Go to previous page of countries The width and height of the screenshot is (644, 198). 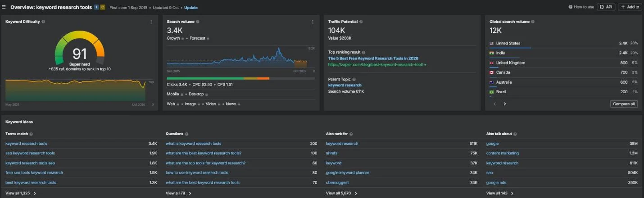point(494,104)
